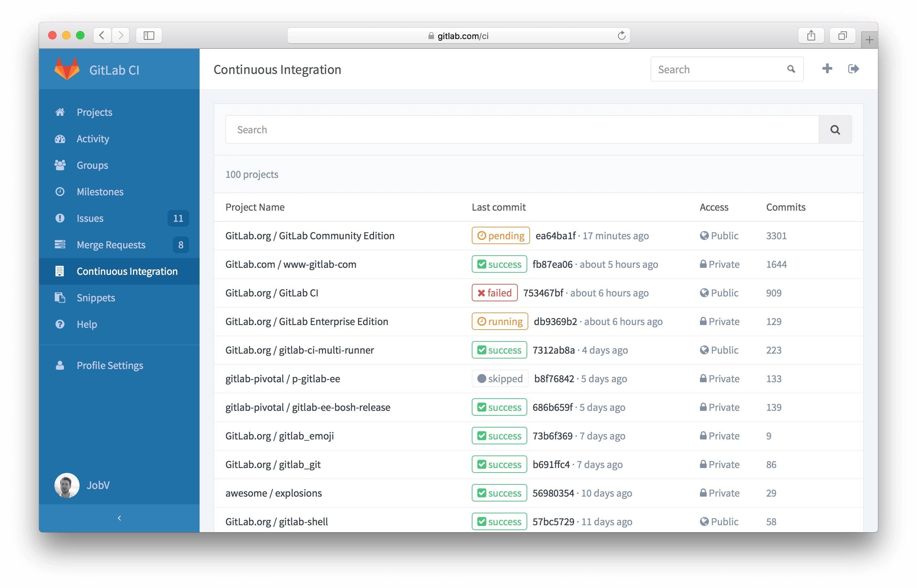This screenshot has height=588, width=917.
Task: Click the Safari show all tabs icon
Action: pos(842,36)
